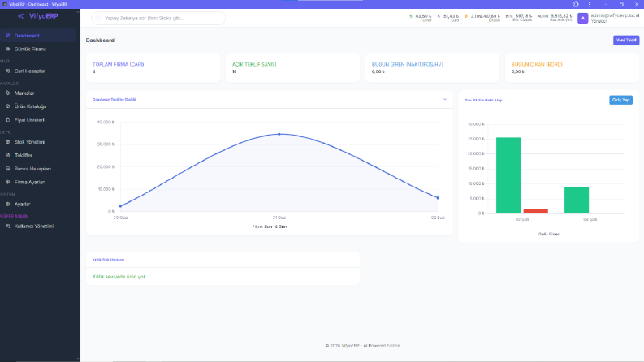Screen dimensions: 644x362
Task: Click the ALTIN gold price ticker
Action: click(555, 18)
